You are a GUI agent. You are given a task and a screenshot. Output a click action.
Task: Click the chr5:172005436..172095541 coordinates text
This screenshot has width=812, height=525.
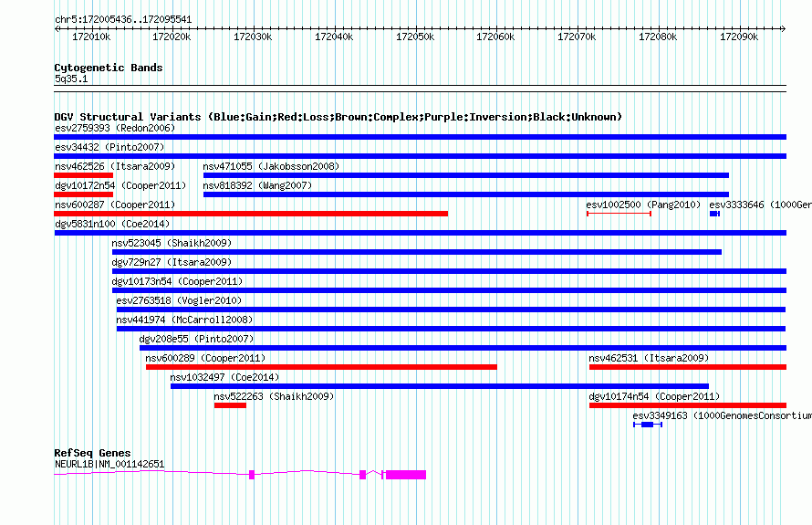pos(123,20)
